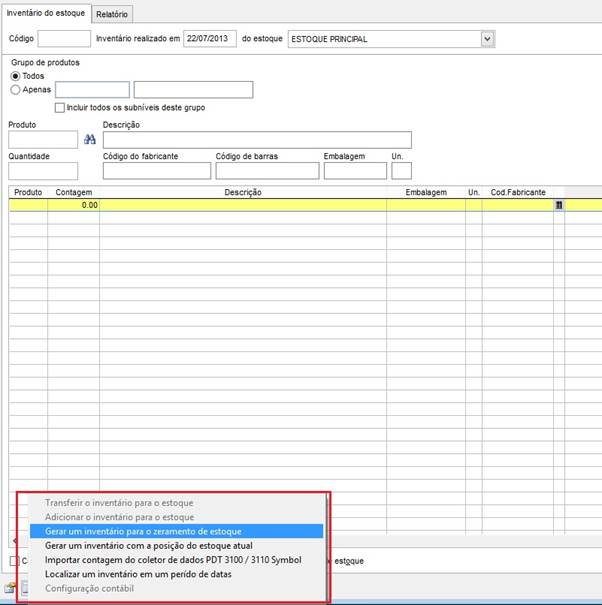Check Incluir todos os subníveis deste grupo
Image resolution: width=602 pixels, height=605 pixels.
(60, 108)
